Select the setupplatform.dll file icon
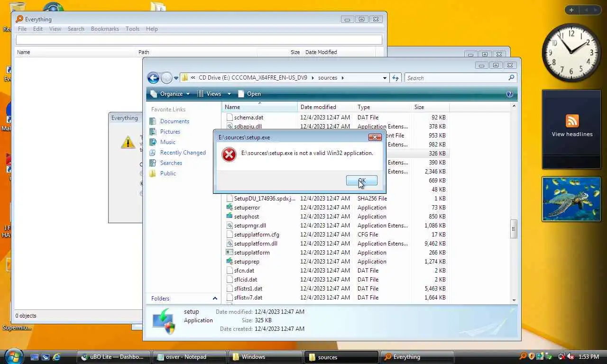The image size is (607, 364). 230,244
